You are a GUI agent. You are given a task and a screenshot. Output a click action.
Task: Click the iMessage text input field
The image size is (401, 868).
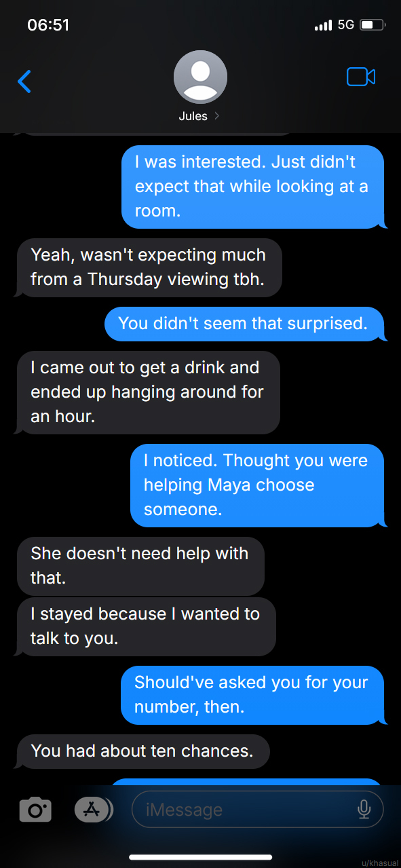tap(257, 810)
